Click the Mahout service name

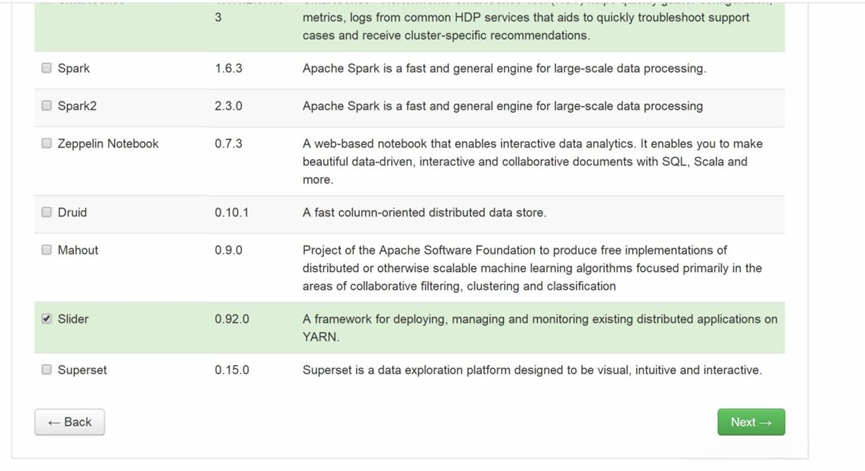(78, 250)
